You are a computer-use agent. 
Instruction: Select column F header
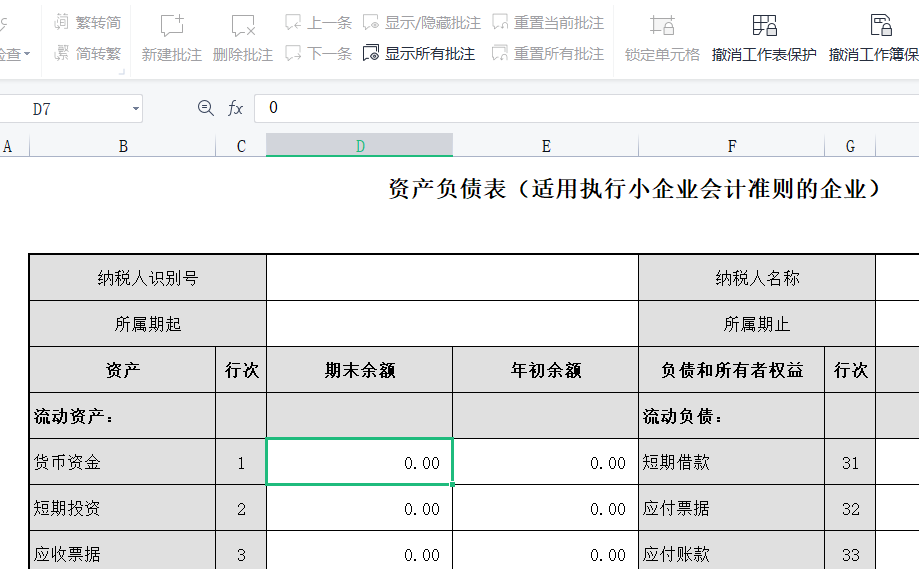pyautogui.click(x=731, y=146)
